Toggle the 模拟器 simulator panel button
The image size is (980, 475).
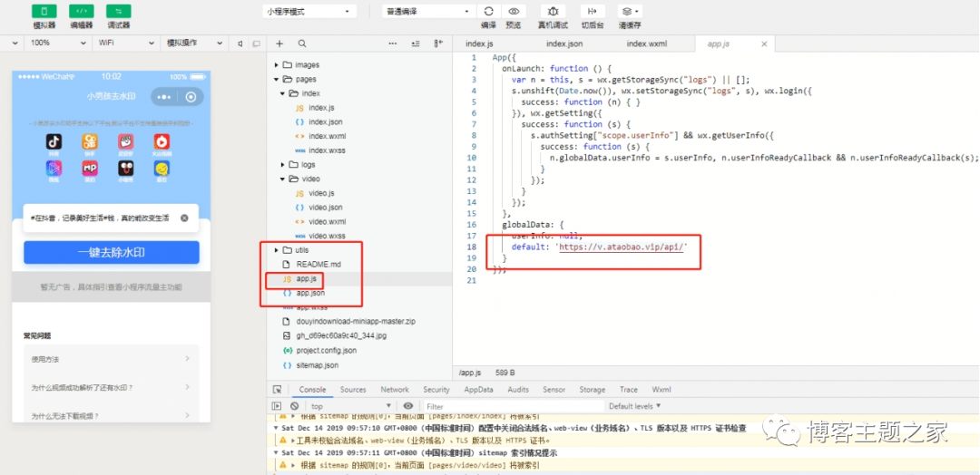tap(44, 11)
